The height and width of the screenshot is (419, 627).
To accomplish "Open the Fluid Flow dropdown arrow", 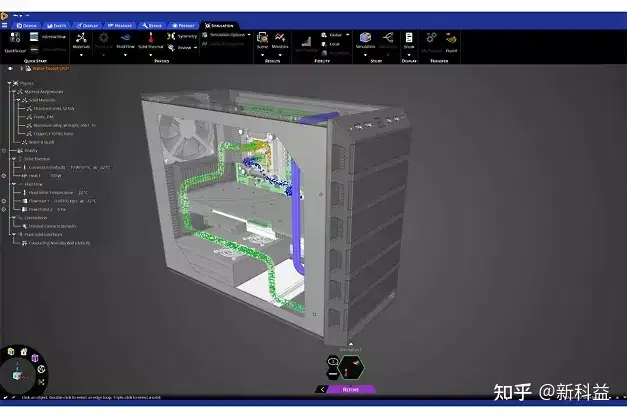I will pos(125,55).
